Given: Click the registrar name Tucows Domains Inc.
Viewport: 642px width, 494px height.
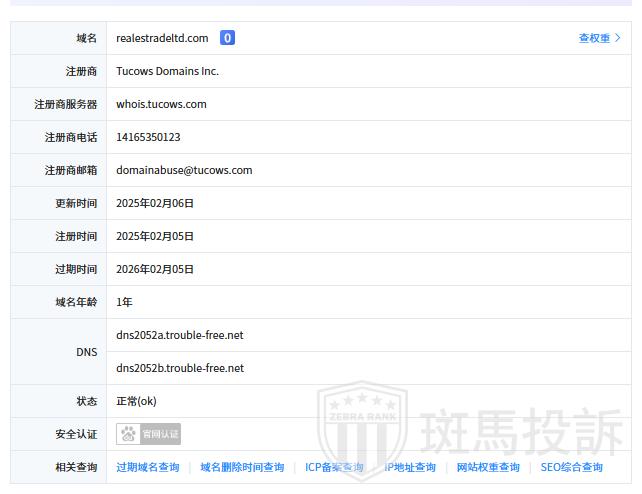Looking at the screenshot, I should click(167, 71).
